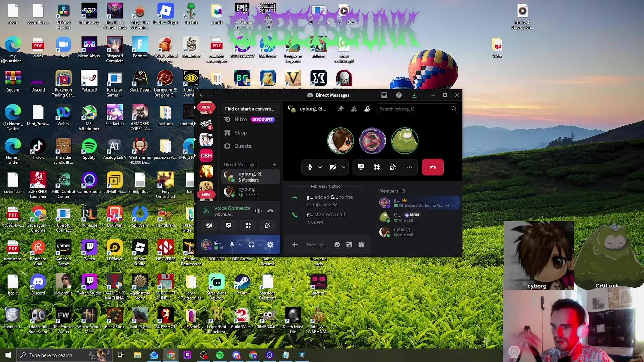644x362 pixels.
Task: Open cyborg direct message in DM list
Action: 251,191
